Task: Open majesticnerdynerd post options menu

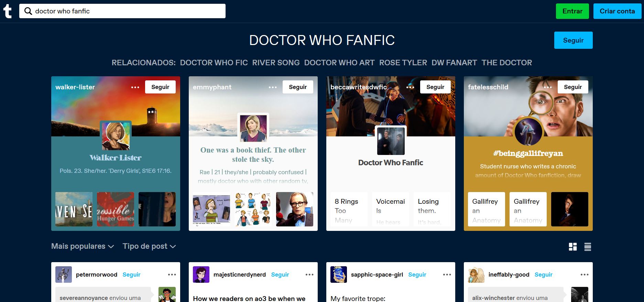Action: point(309,275)
